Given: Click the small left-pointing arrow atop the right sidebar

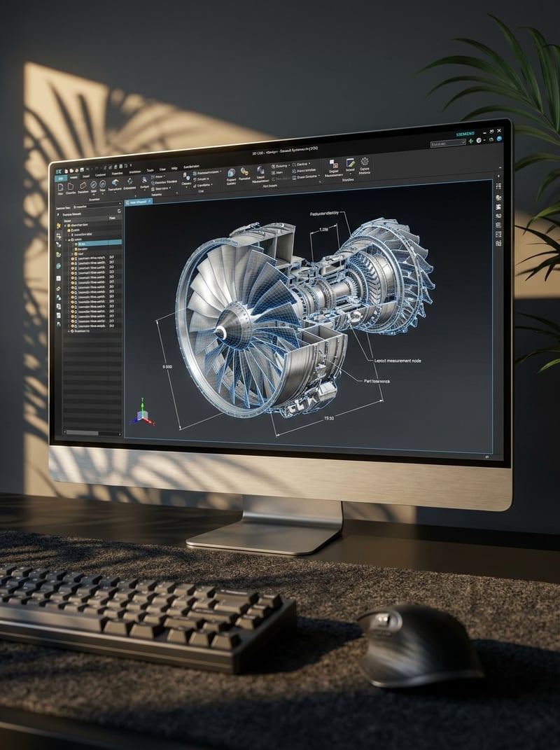Looking at the screenshot, I should pyautogui.click(x=499, y=176).
